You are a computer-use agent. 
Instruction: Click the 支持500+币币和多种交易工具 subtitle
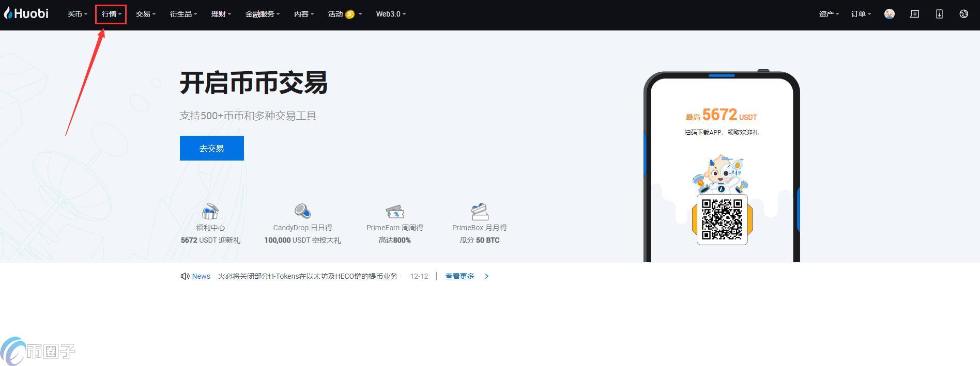pos(248,116)
